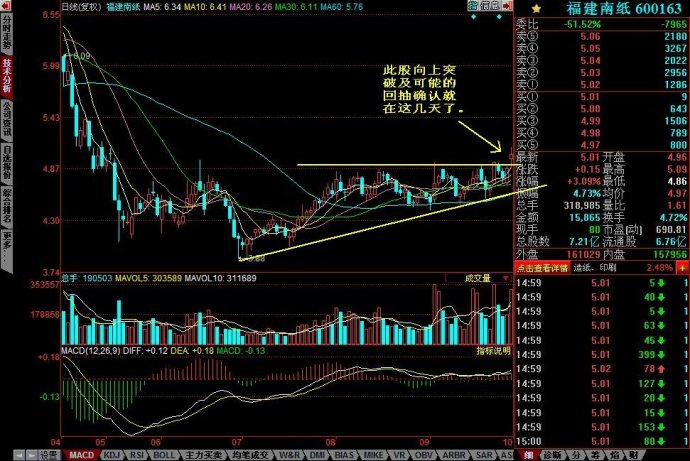Viewport: 690px width, 461px height.
Task: Click the 市盈(动) 690.81 value
Action: pos(670,229)
